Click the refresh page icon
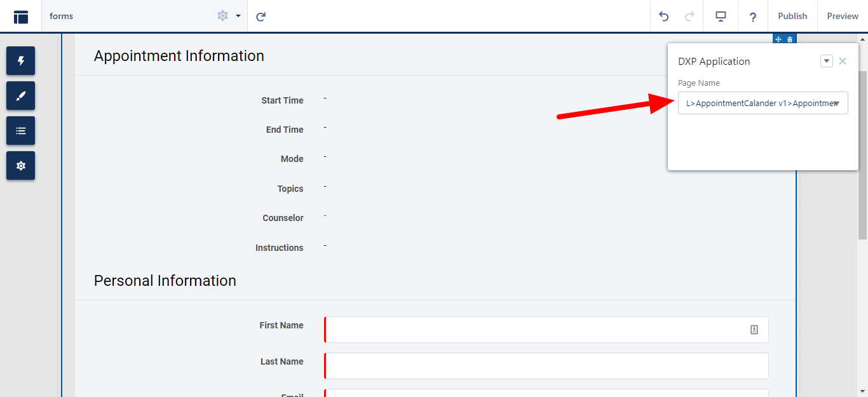Screen dimensions: 868x397 261,17
